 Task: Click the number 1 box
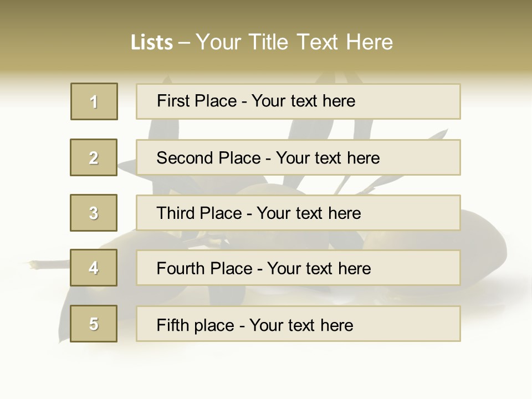94,101
